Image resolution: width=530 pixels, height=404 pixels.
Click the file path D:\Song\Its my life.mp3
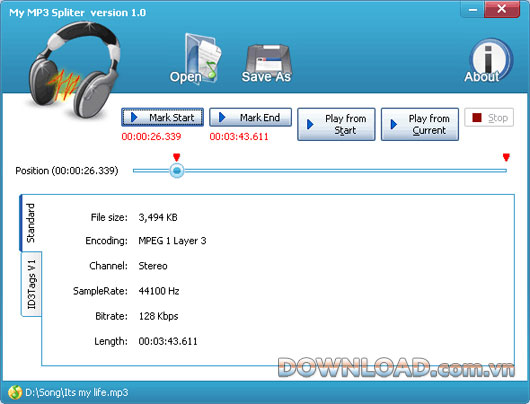[x=77, y=393]
